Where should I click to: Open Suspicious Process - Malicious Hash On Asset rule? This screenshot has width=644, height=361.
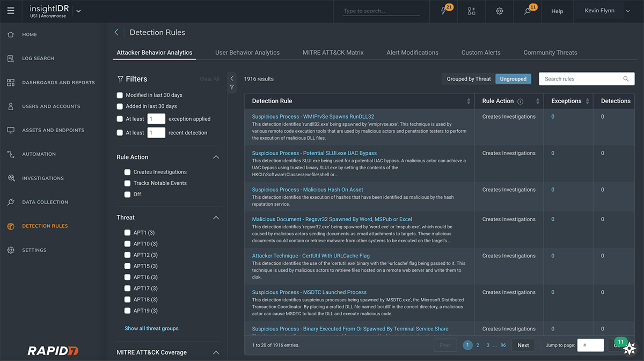pos(308,190)
